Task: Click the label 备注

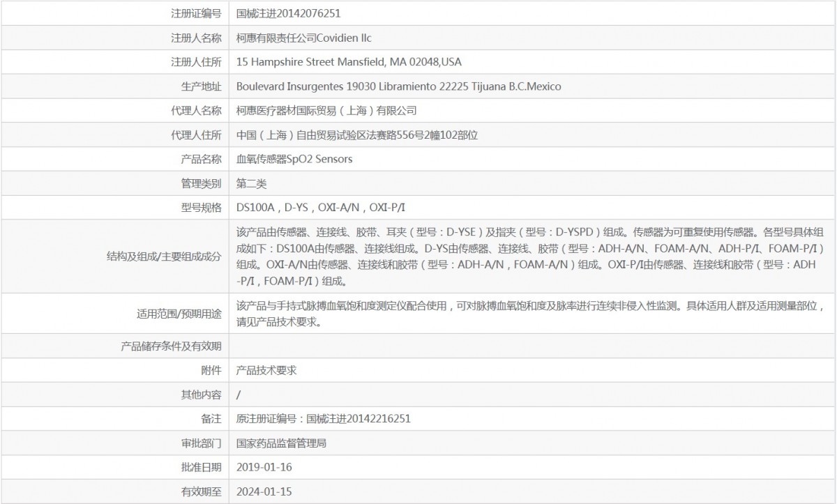Action: tap(211, 419)
